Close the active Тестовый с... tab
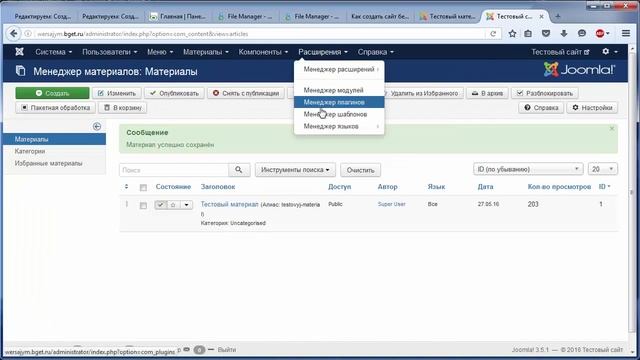The image size is (640, 360). click(541, 16)
